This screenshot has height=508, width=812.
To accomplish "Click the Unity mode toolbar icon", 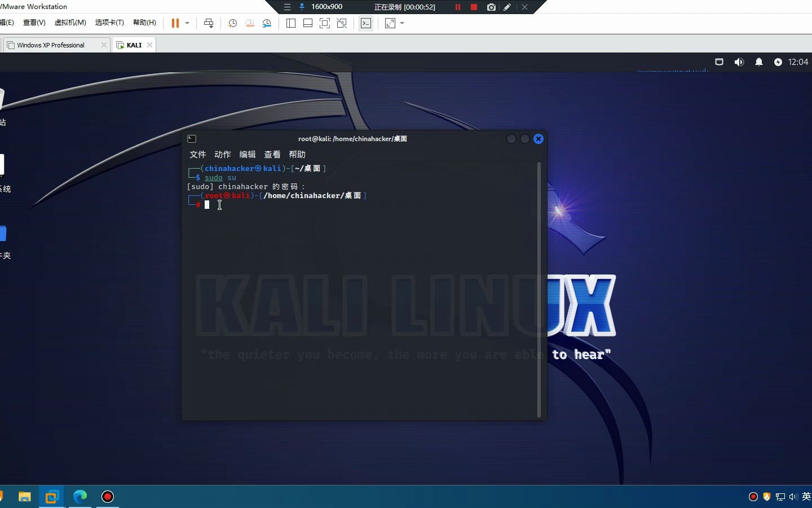I will 342,23.
